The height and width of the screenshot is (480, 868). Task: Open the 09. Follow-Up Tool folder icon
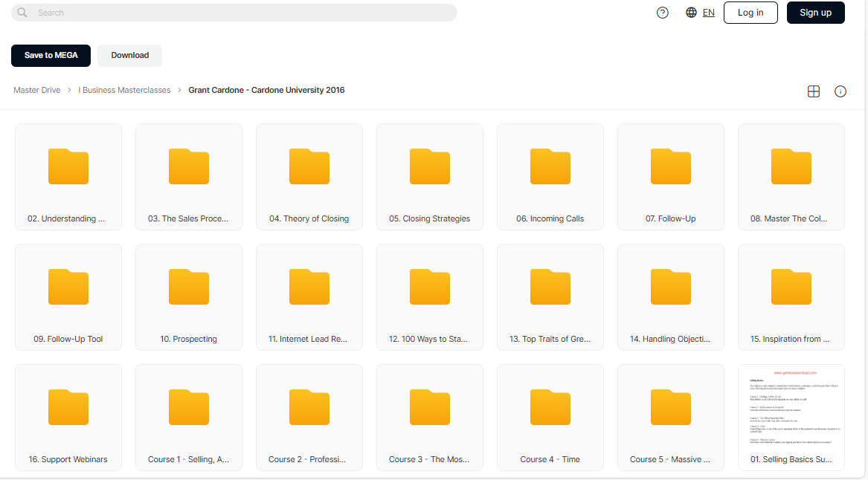(x=68, y=287)
